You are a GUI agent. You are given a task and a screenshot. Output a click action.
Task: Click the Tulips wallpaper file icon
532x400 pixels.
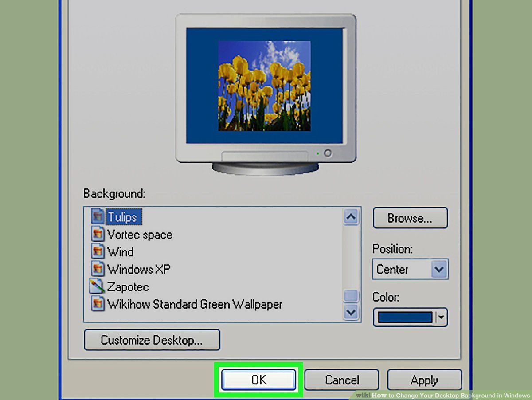tap(98, 217)
